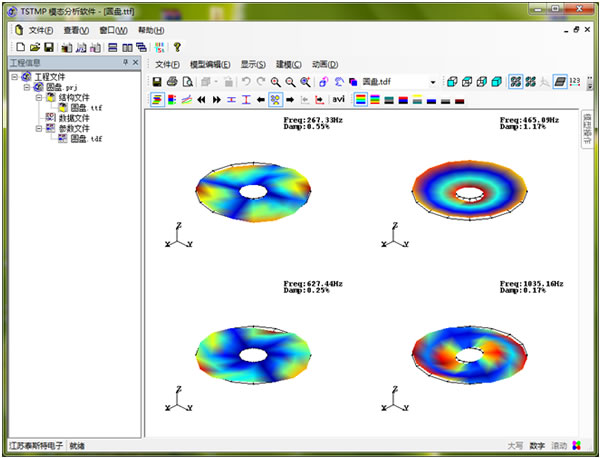Image resolution: width=600 pixels, height=458 pixels.
Task: Select the rainbow color scheme swatch
Action: [x=360, y=99]
